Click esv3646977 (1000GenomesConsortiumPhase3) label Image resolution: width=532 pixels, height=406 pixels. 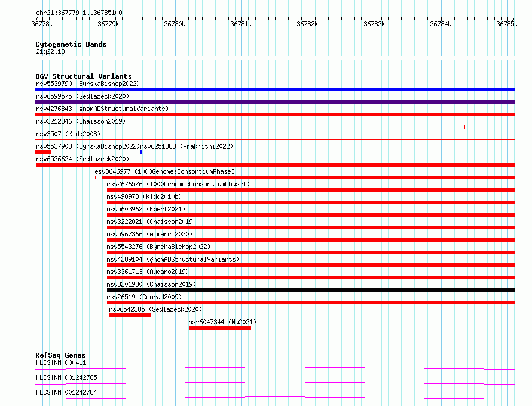[x=166, y=171]
